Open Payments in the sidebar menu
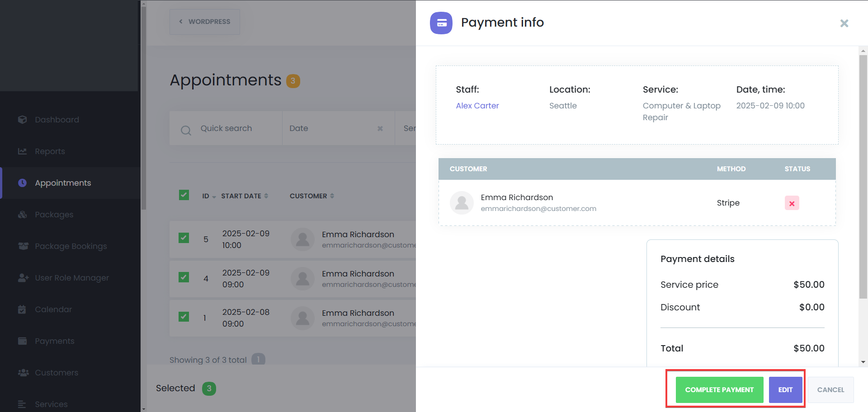868x412 pixels. click(x=54, y=341)
